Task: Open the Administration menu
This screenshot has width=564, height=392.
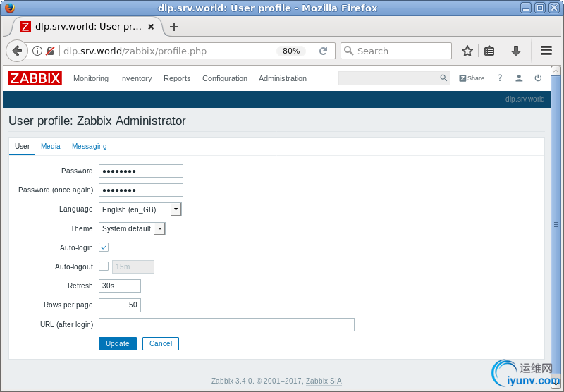Action: tap(283, 78)
